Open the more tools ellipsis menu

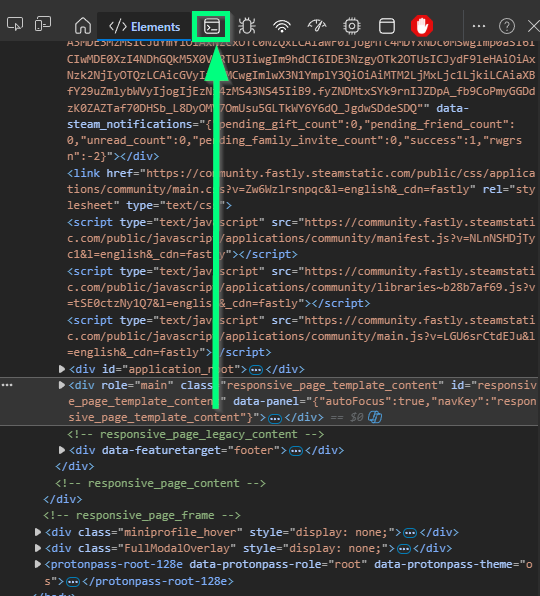478,26
